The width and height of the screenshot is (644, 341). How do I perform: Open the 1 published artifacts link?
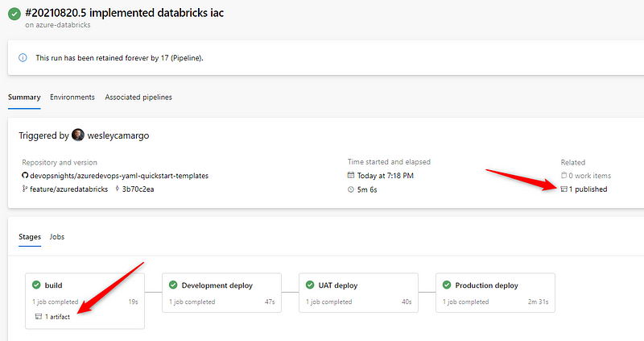click(x=588, y=189)
